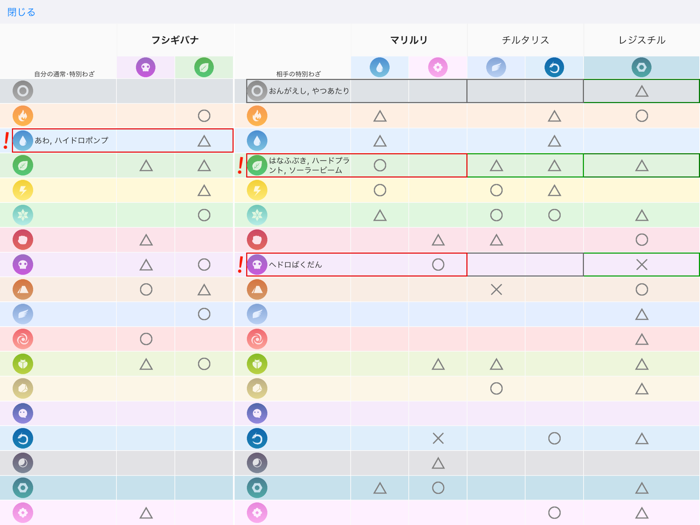Screen dimensions: 700x525
Task: Click the cross mark in the ヘドロばくだん row
Action: [642, 265]
